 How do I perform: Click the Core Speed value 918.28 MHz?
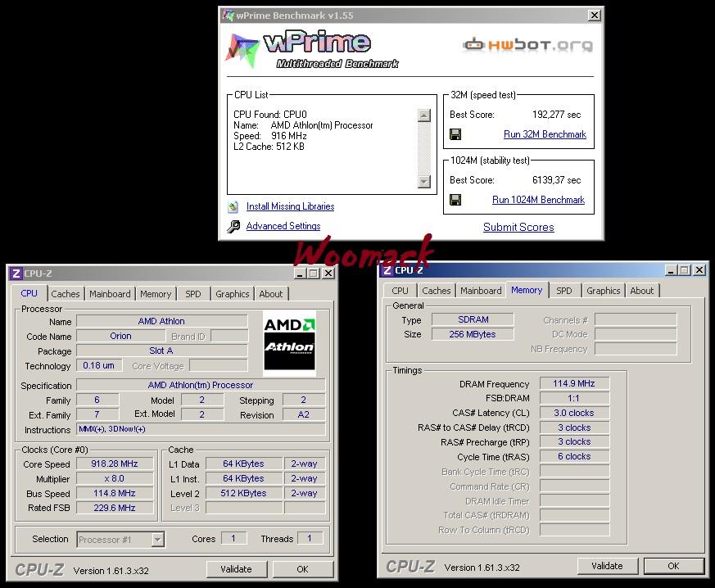tap(115, 464)
